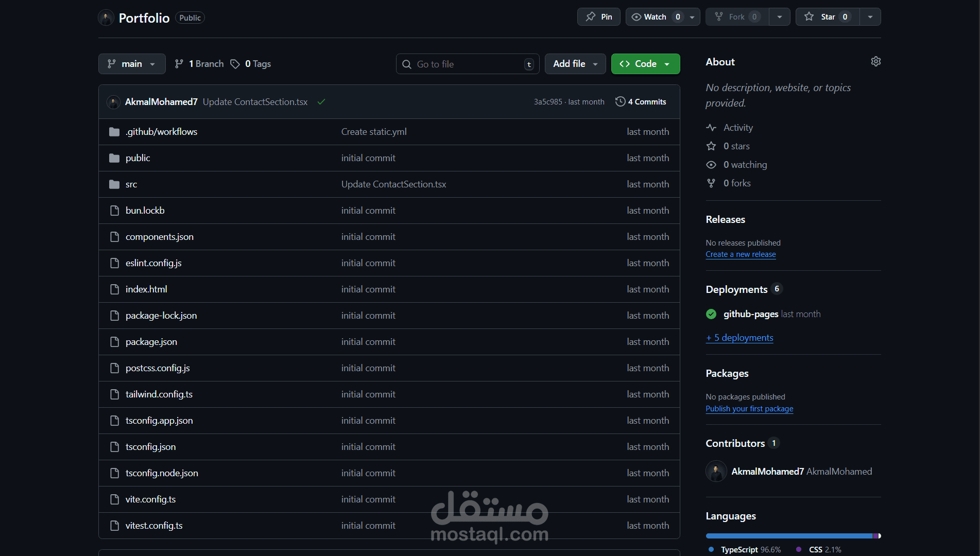
Task: Expand the star lists dropdown arrow
Action: coord(870,17)
